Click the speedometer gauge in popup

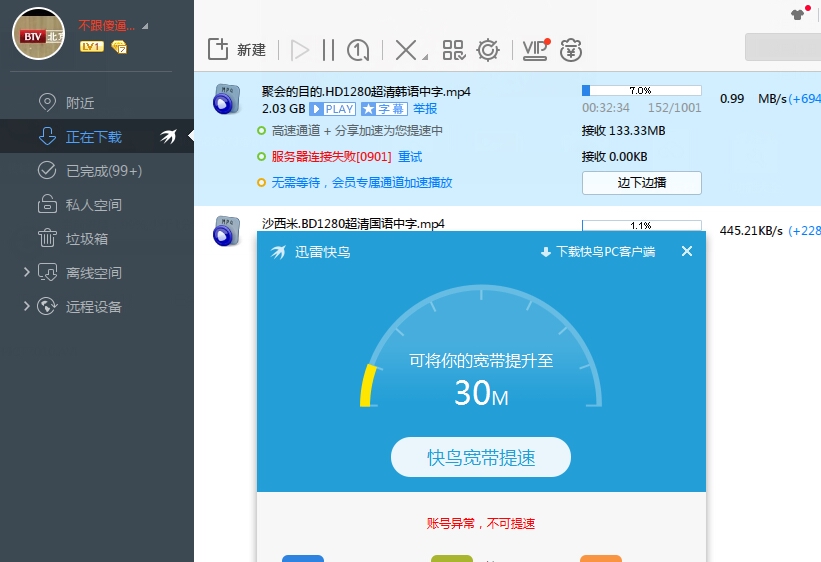click(x=481, y=347)
